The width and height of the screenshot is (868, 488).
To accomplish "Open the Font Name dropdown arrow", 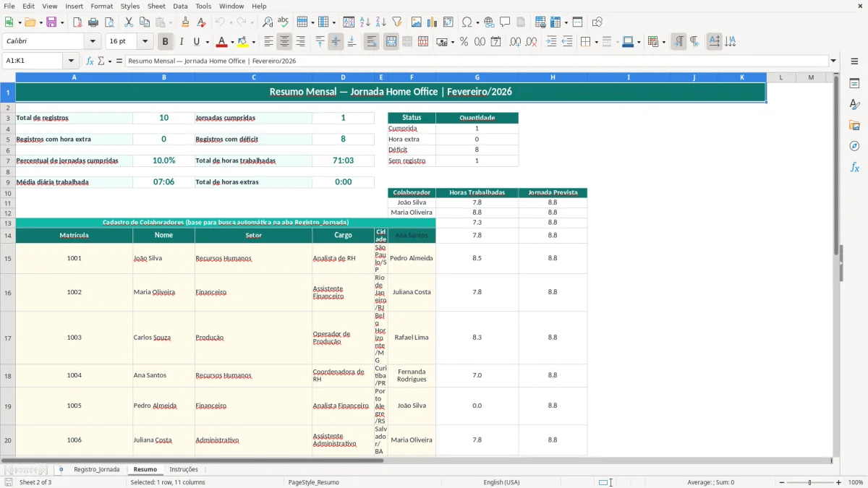I will pos(93,42).
